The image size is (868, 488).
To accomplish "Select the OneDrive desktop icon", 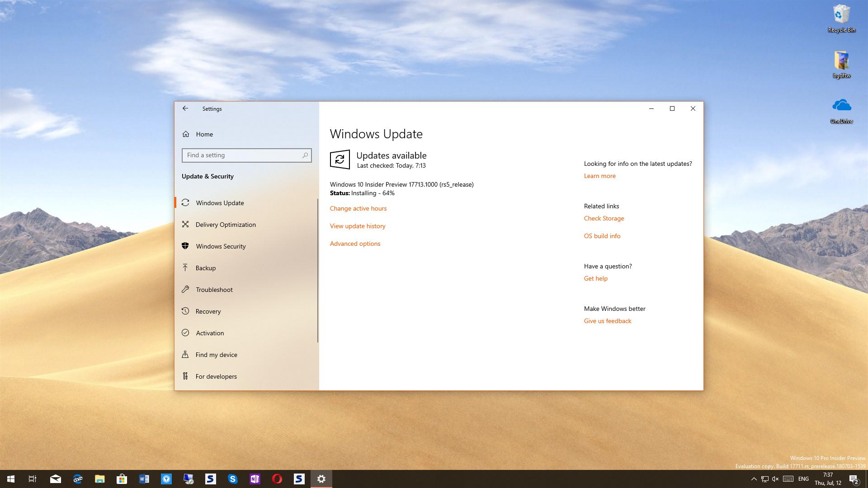I will tap(841, 111).
